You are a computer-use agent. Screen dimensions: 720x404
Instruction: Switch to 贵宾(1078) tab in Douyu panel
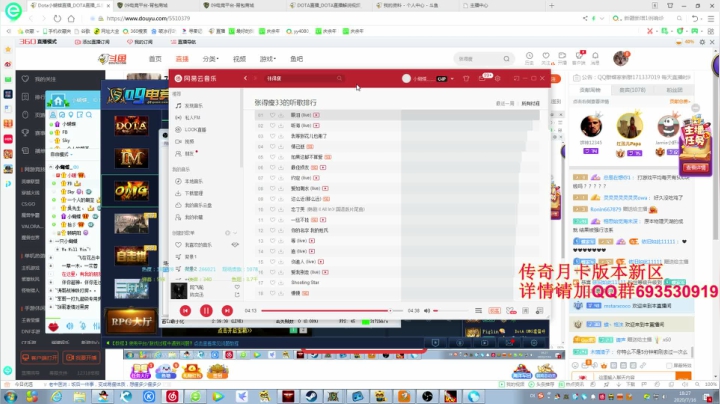click(x=632, y=90)
